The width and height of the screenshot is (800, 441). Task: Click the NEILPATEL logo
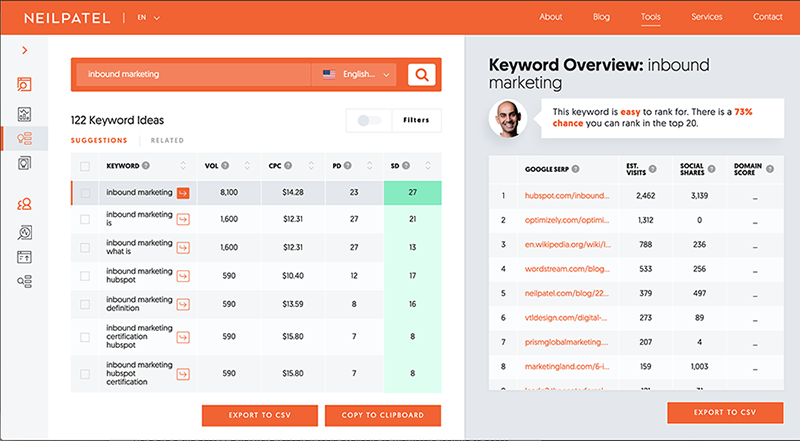pos(67,18)
